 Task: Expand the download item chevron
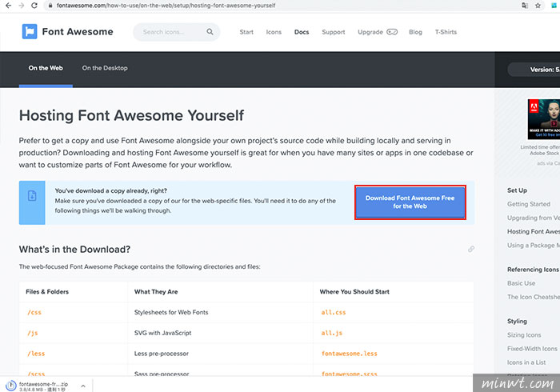point(83,386)
